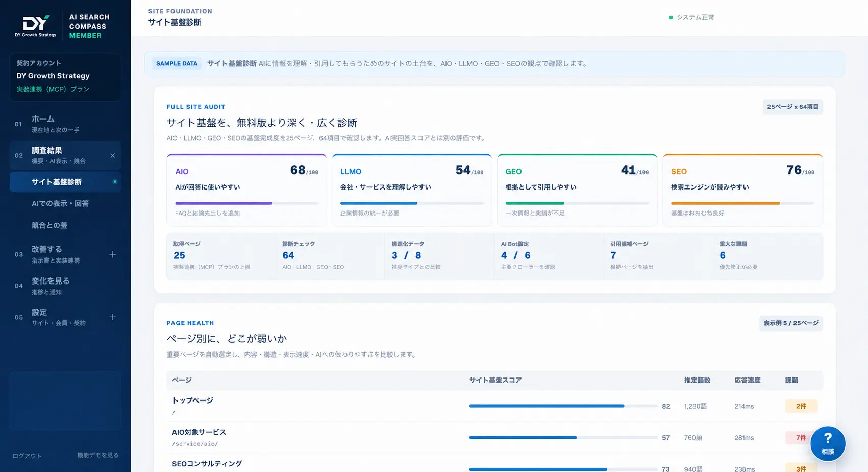Click the 推定語数 column header
The height and width of the screenshot is (472, 868).
[697, 380]
